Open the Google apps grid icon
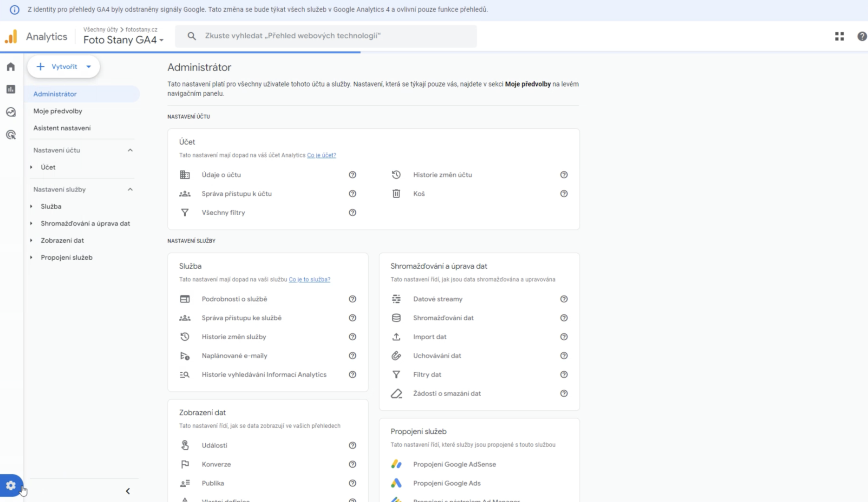The width and height of the screenshot is (868, 502). click(839, 36)
